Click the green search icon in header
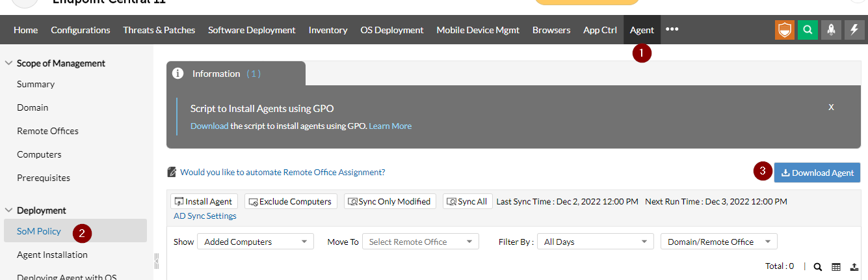Viewport: 868px width, 280px height. pos(808,30)
